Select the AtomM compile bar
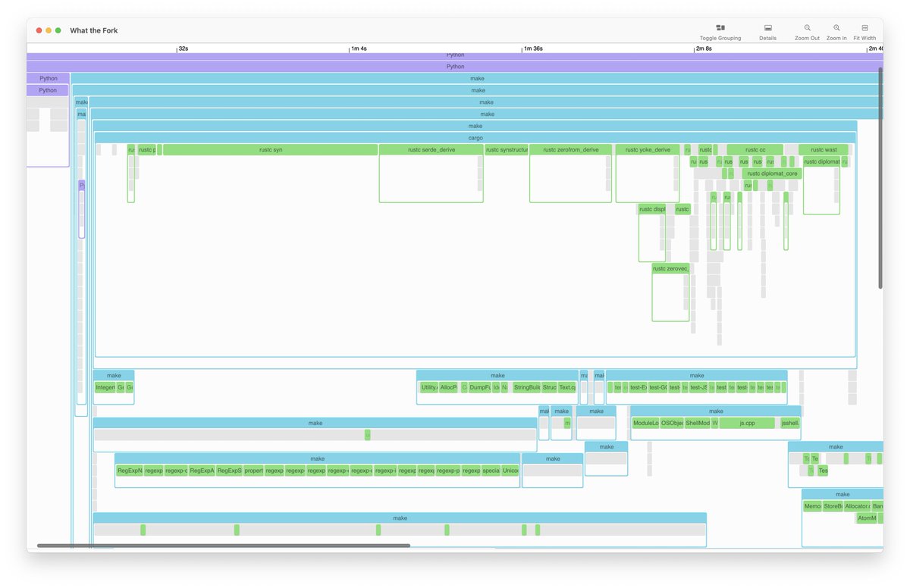The image size is (910, 588). tap(867, 518)
